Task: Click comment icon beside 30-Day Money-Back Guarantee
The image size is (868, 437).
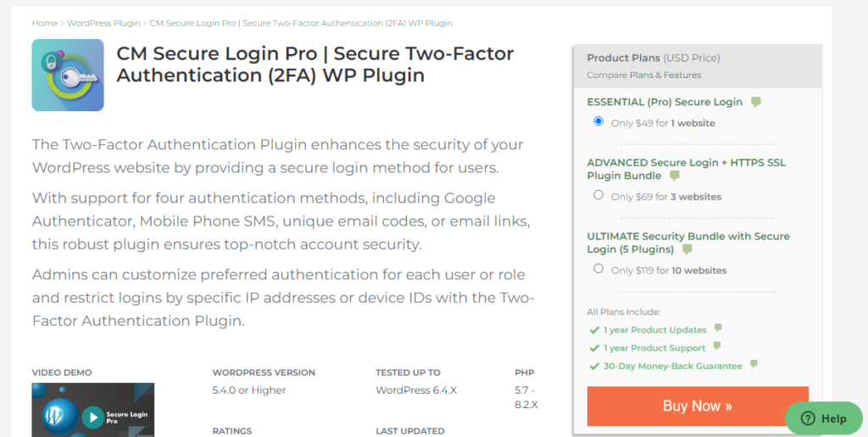Action: pyautogui.click(x=754, y=365)
